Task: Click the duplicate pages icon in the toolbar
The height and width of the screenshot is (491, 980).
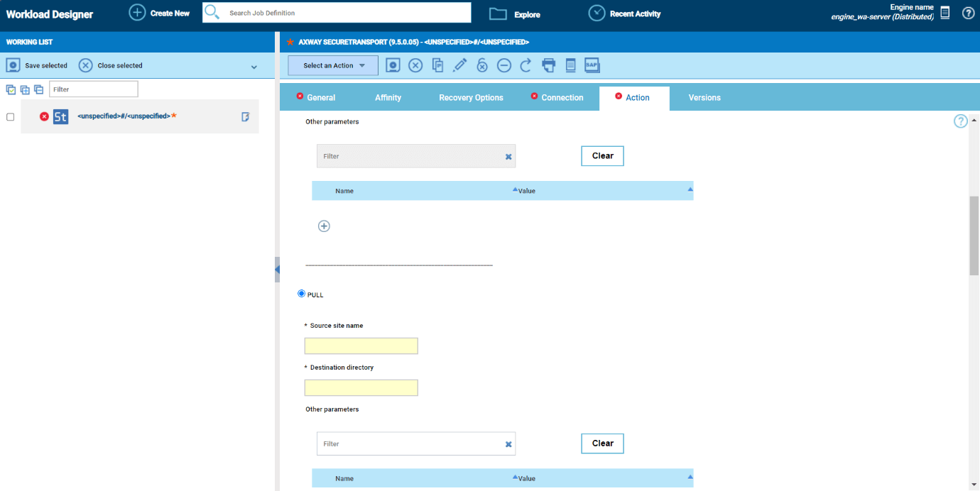Action: (x=438, y=65)
